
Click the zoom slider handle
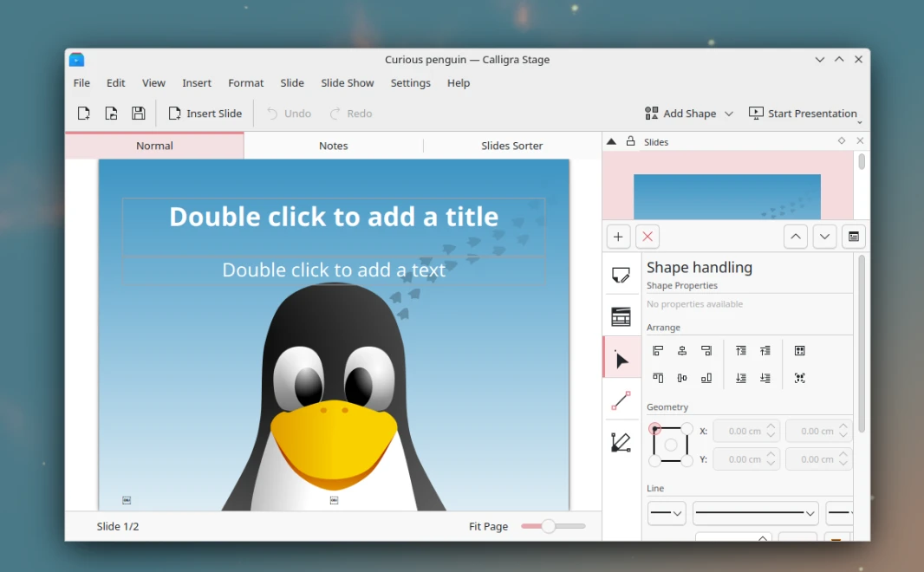(x=548, y=526)
